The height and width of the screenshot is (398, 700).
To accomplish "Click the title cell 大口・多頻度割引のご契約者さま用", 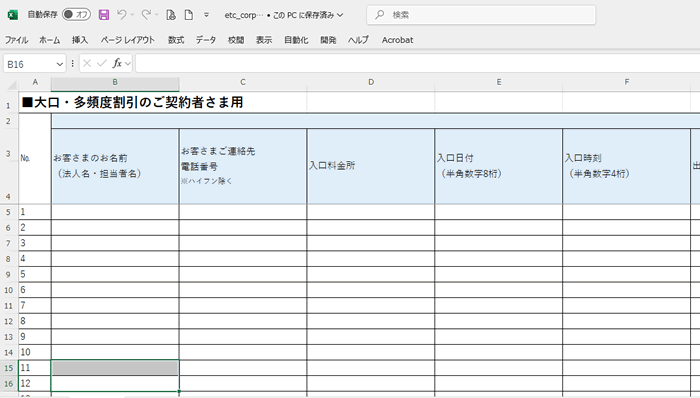I will 132,102.
